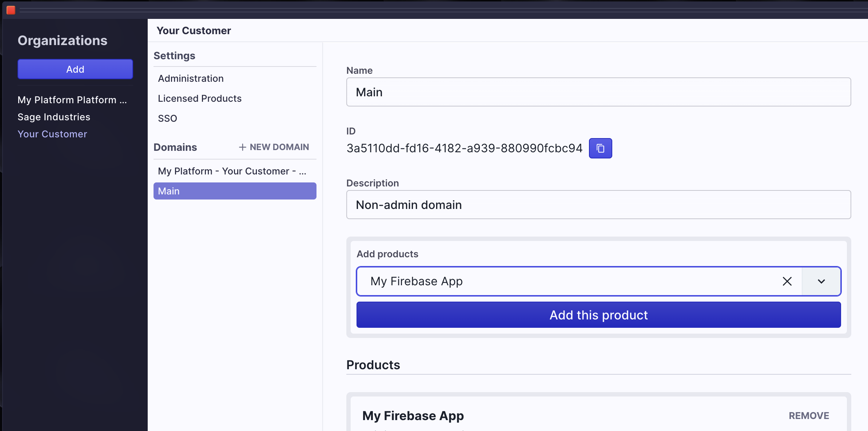Select Your Customer organization
The height and width of the screenshot is (431, 868).
pos(52,134)
